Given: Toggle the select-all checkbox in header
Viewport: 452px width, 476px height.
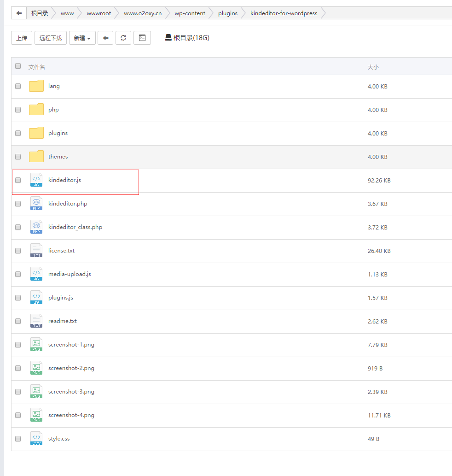Looking at the screenshot, I should [18, 66].
